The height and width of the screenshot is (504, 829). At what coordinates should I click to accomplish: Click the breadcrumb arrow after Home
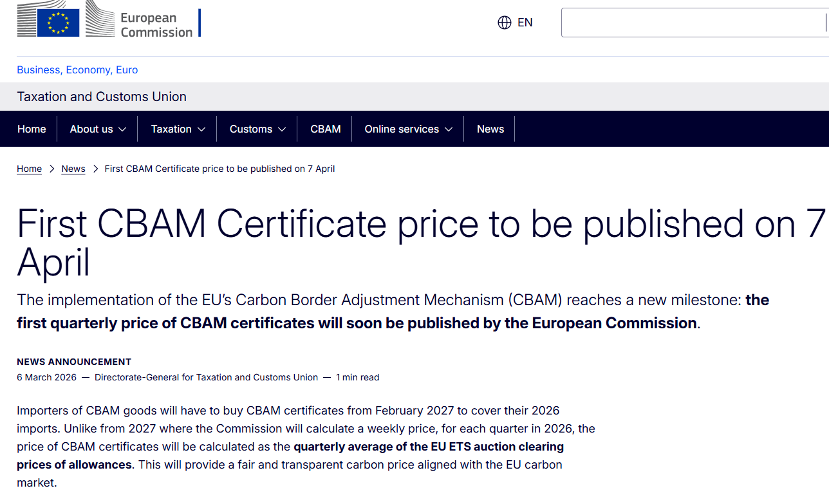pyautogui.click(x=52, y=169)
